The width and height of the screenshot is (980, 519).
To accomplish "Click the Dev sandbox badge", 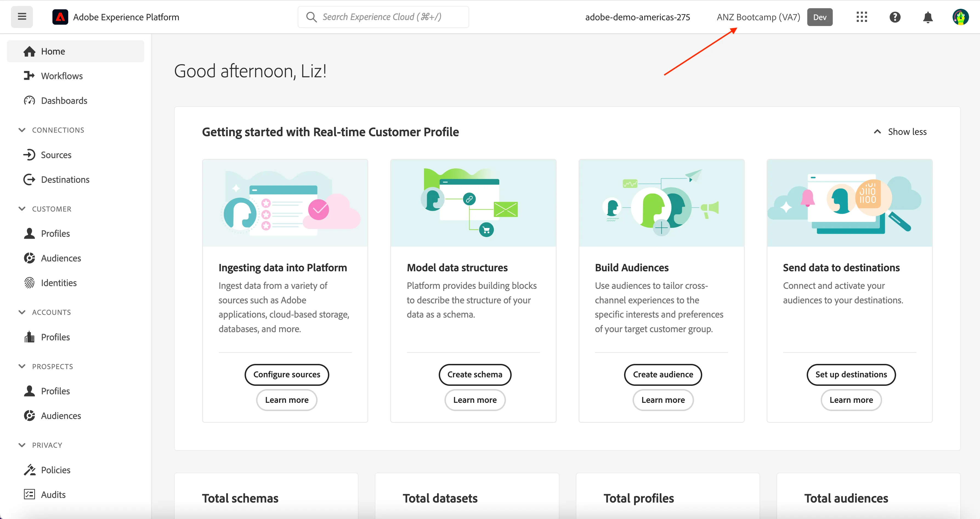I will [x=820, y=17].
